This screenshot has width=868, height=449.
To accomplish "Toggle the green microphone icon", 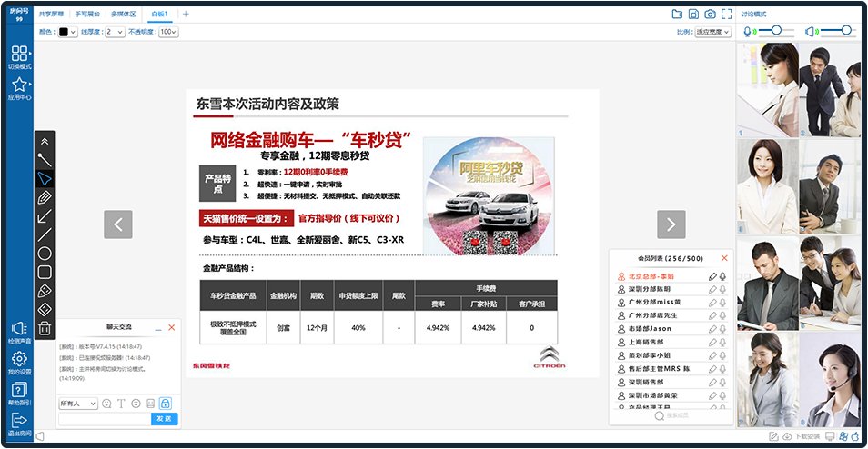I will (x=749, y=32).
